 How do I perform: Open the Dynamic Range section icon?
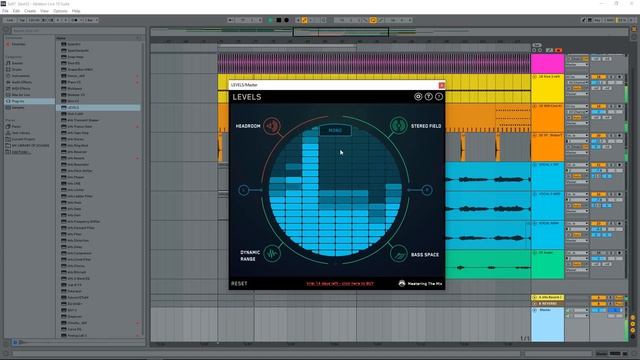click(272, 253)
